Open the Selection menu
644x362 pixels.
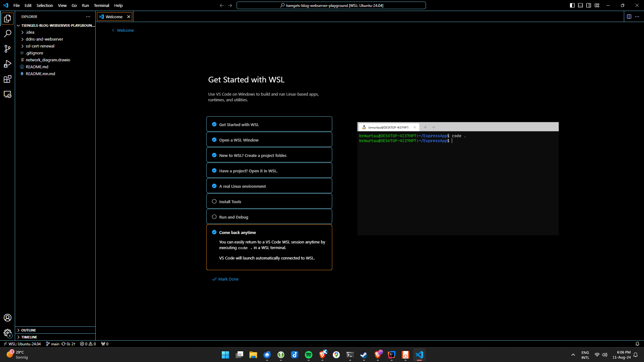tap(45, 5)
